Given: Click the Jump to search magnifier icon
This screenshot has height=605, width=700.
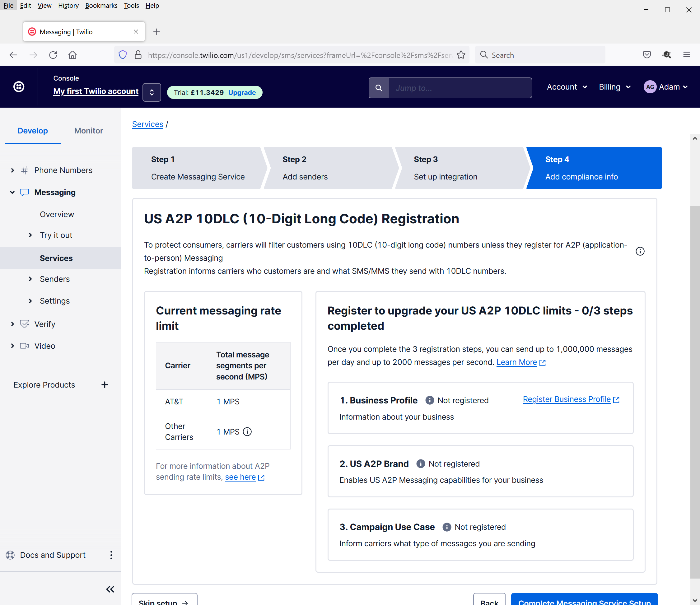Looking at the screenshot, I should (x=379, y=88).
